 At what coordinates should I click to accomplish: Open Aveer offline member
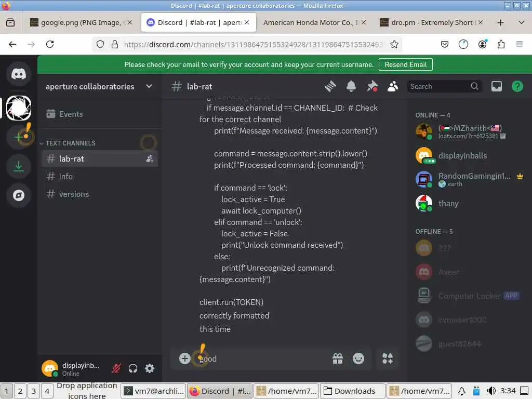coord(470,272)
